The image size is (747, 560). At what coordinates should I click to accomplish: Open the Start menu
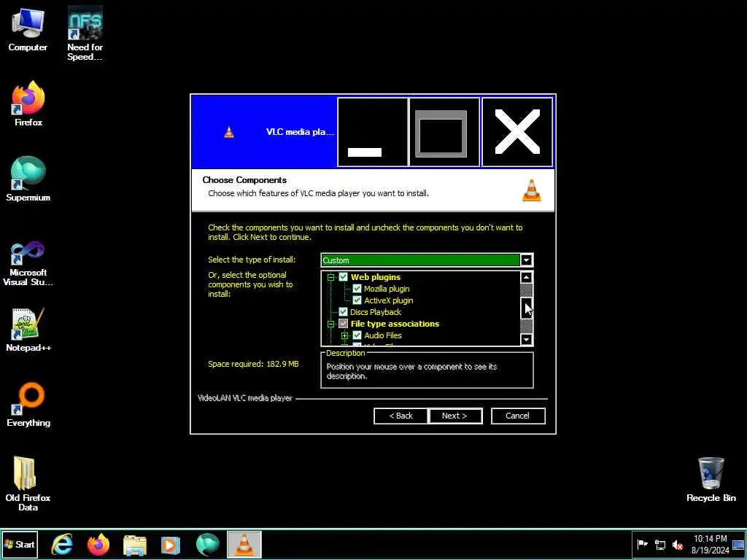pos(20,545)
